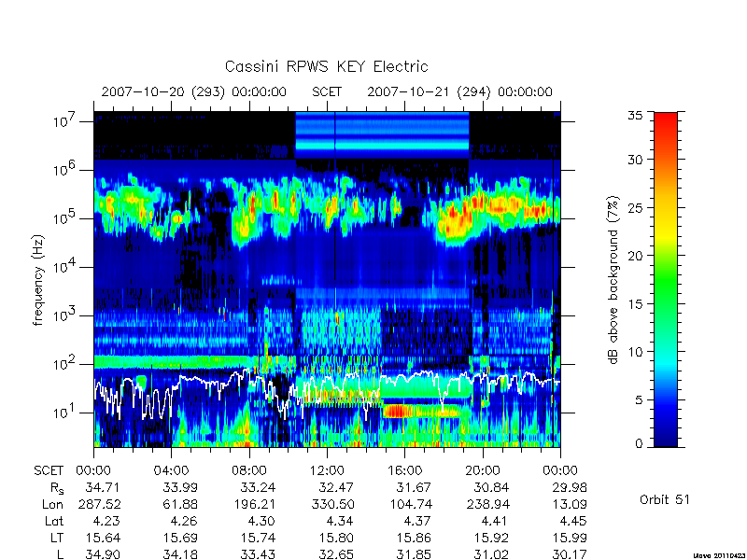This screenshot has height=560, width=747.
Task: Click the color bar tick label 15
Action: pos(635,304)
